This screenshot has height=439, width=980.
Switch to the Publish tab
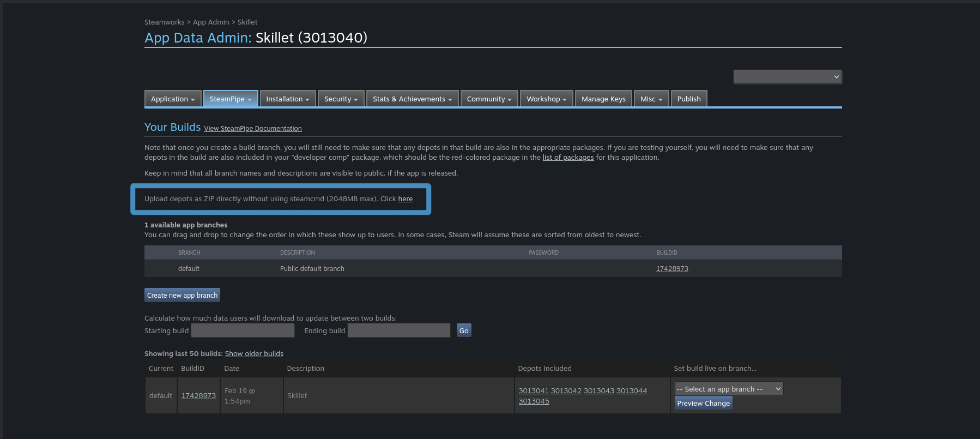[x=689, y=99]
